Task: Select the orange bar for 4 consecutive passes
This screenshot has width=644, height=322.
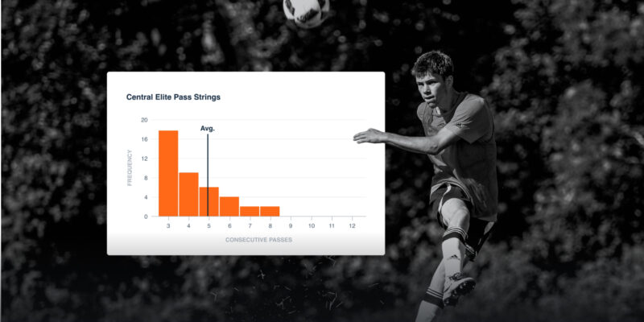Action: point(188,194)
